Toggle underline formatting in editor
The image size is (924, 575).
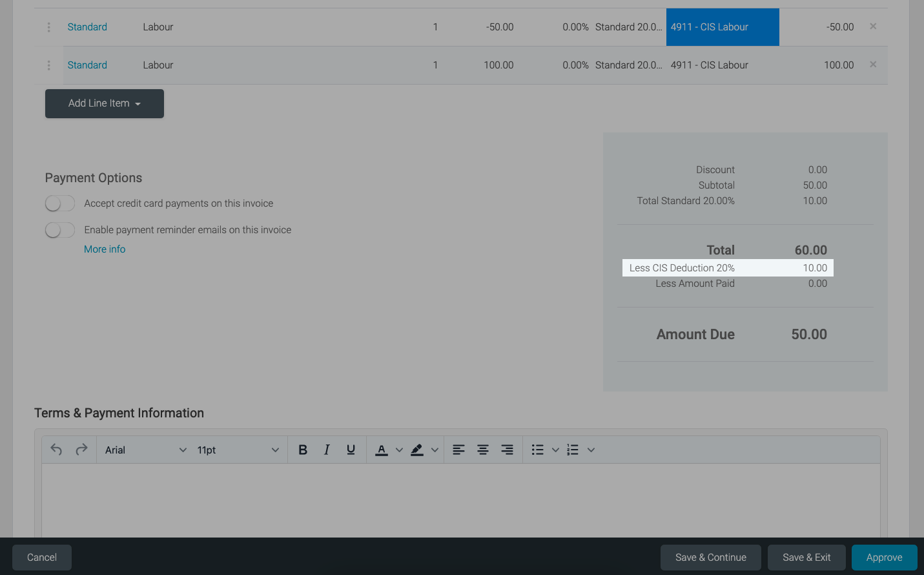pos(351,450)
